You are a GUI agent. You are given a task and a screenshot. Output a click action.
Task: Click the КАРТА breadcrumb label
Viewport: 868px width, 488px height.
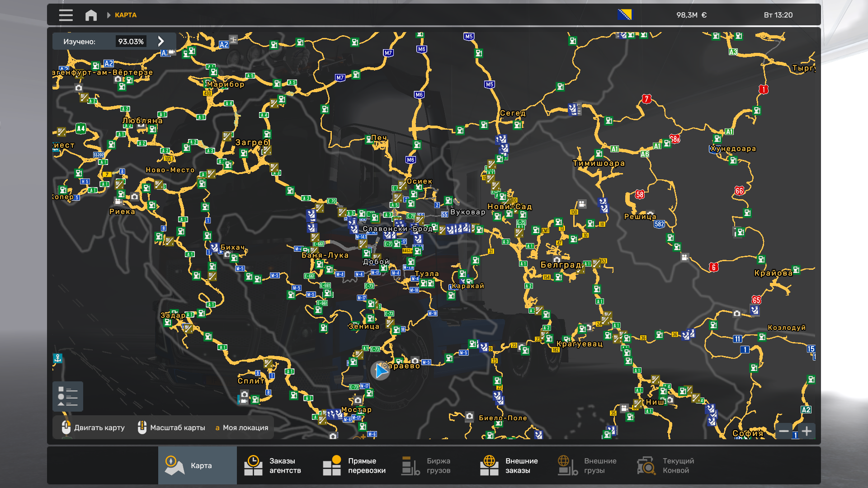tap(125, 15)
